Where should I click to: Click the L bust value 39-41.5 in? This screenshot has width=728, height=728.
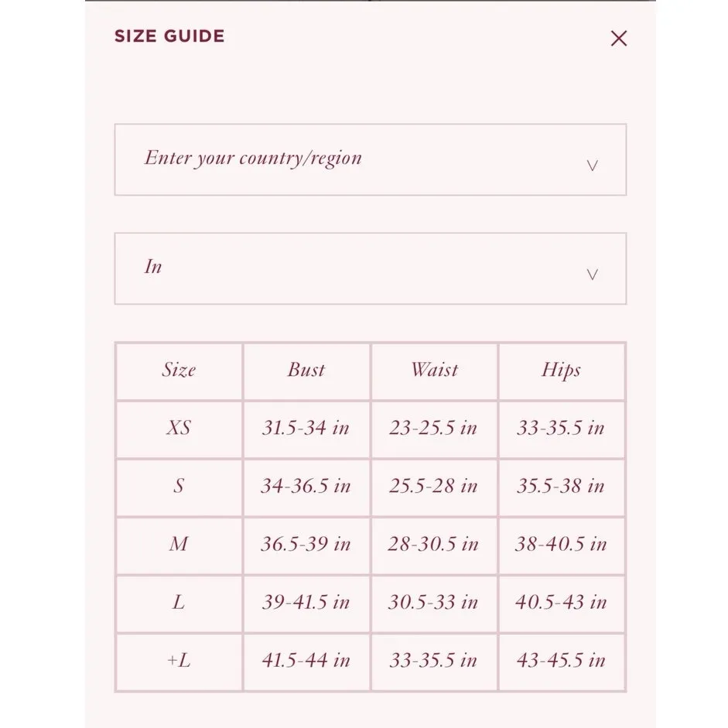(x=306, y=603)
